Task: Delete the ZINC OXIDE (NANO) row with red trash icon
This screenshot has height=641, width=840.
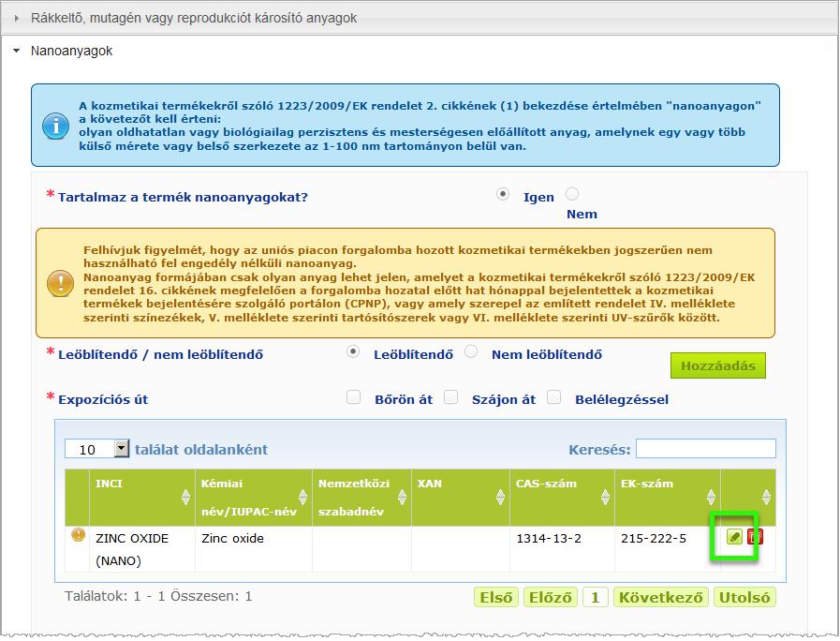Action: [756, 536]
